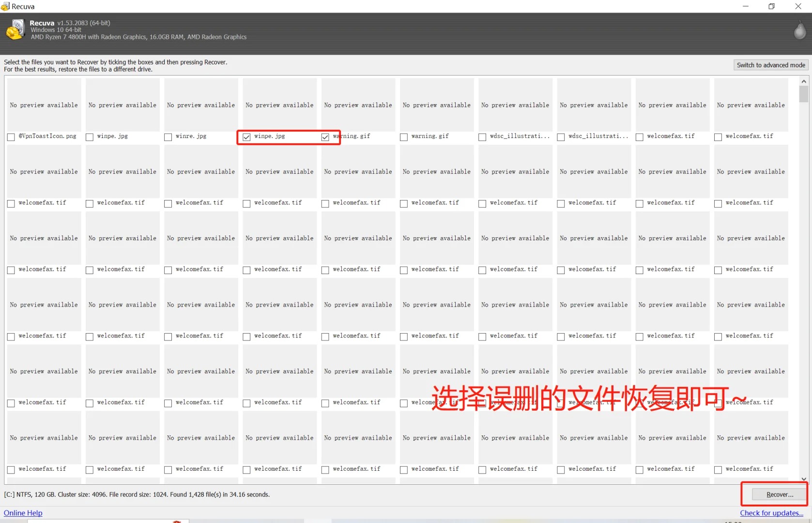Viewport: 812px width, 523px height.
Task: Click the small Recuva icon in title bar
Action: pyautogui.click(x=5, y=6)
